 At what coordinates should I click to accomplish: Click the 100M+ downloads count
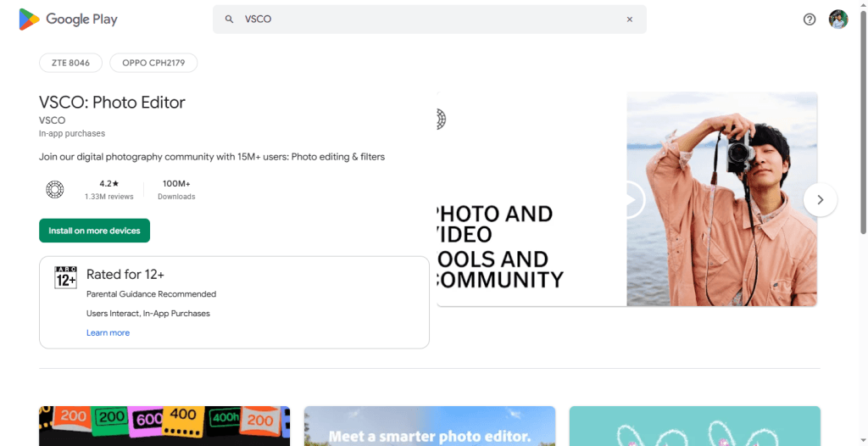[x=176, y=183]
